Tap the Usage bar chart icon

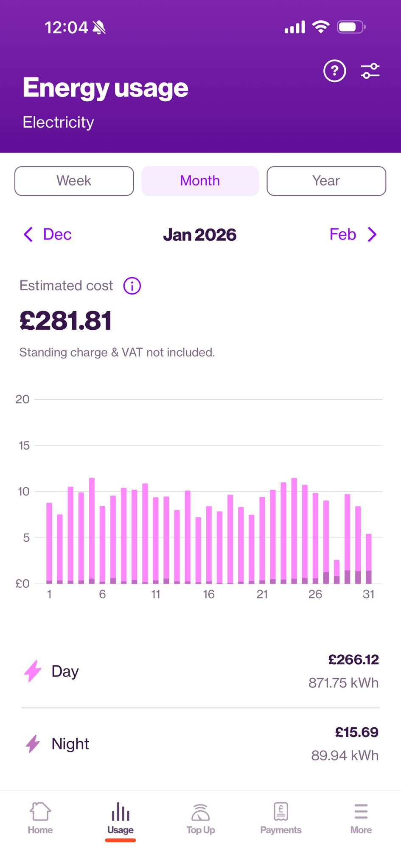[x=121, y=812]
